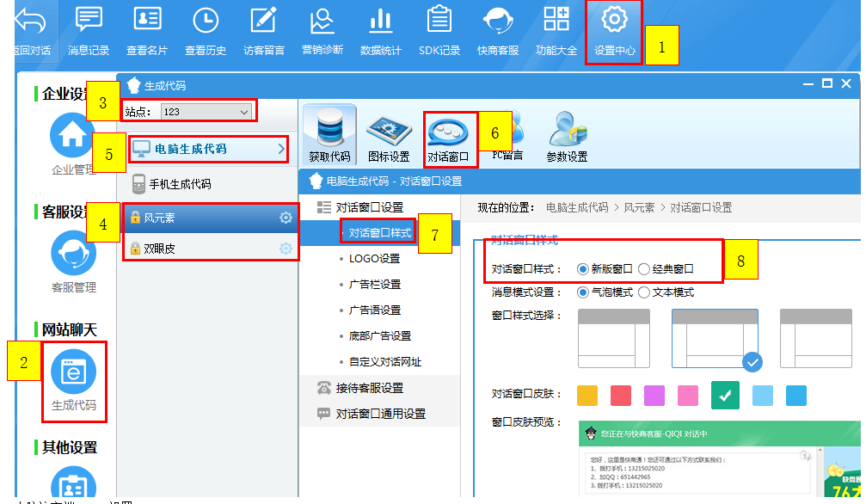Expand 电脑生成代码 section arrow
Image resolution: width=866 pixels, height=504 pixels.
click(281, 150)
